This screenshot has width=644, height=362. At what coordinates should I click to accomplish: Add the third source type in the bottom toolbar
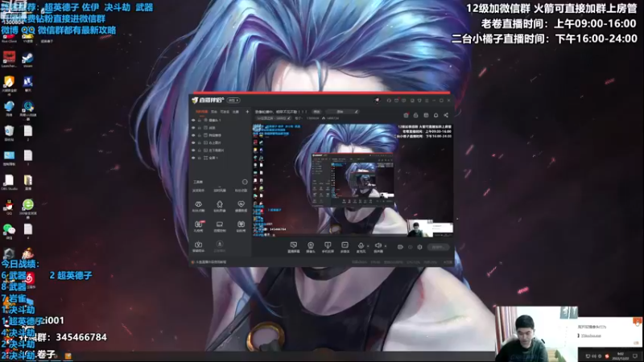point(328,248)
